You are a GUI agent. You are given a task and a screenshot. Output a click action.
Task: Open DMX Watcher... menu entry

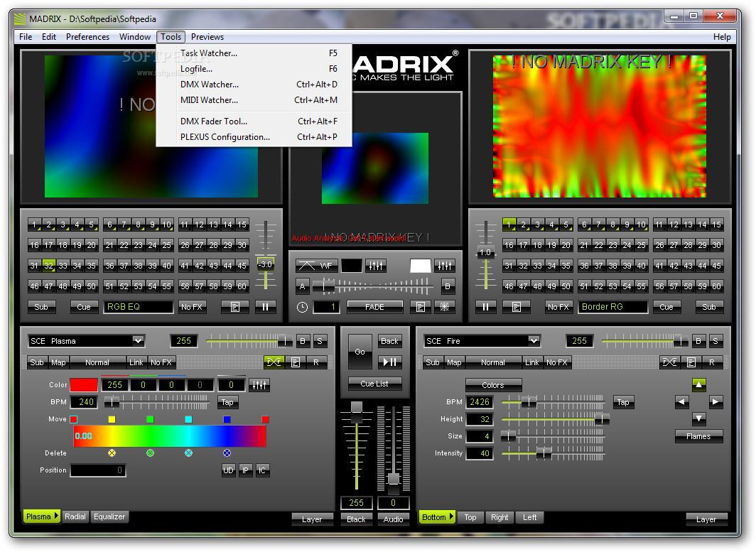(x=254, y=85)
